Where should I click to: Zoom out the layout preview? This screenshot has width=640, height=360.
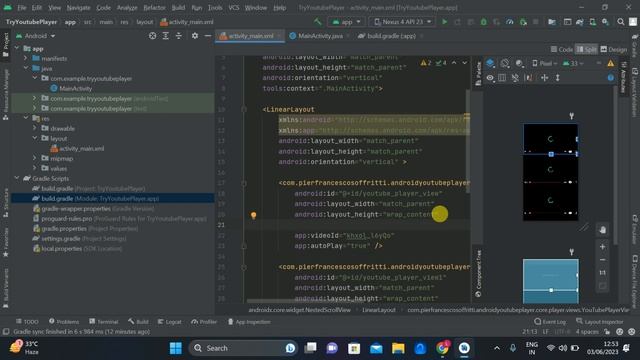point(602,260)
